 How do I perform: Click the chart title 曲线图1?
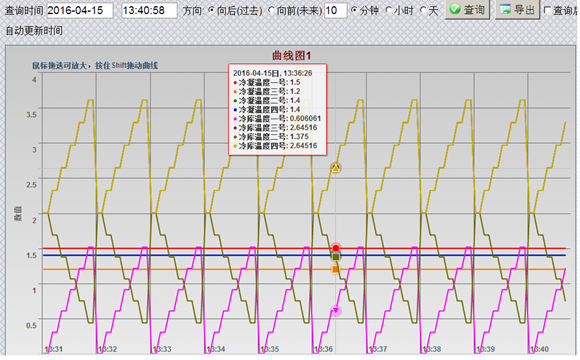pos(291,56)
